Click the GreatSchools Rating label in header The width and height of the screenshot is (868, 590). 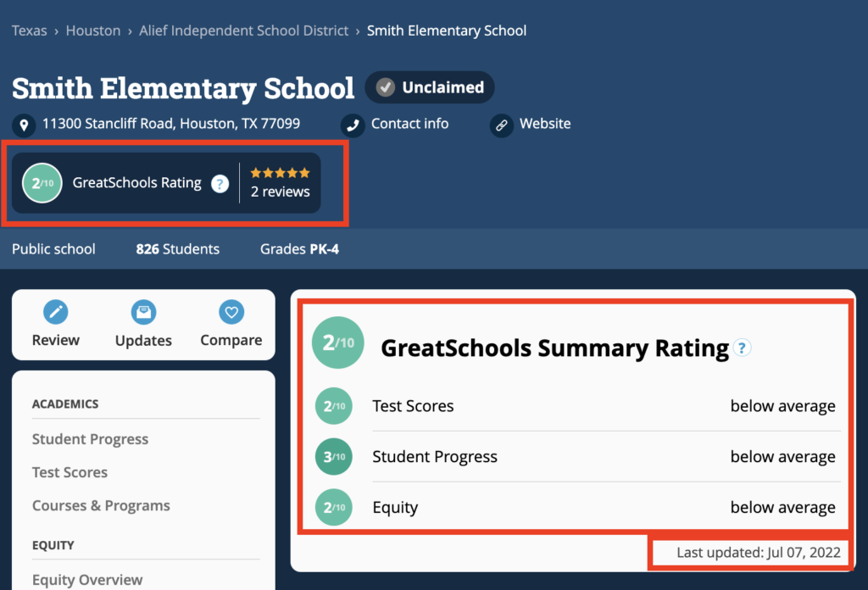[x=136, y=182]
